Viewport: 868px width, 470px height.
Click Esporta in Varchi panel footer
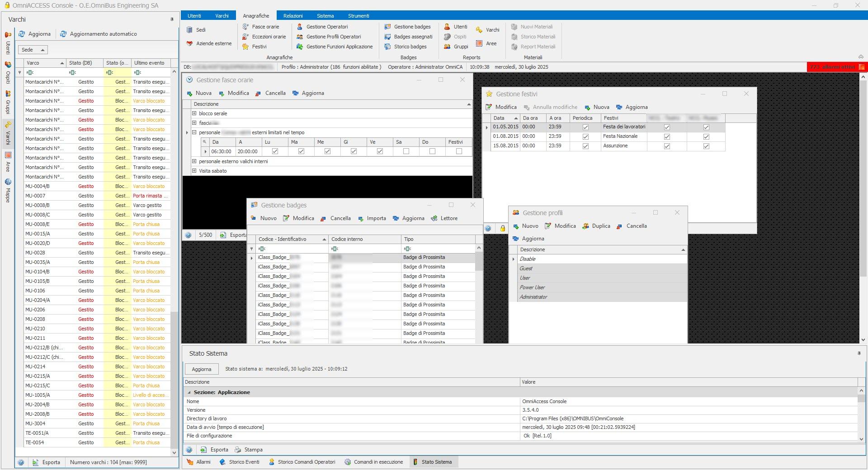[x=46, y=462]
